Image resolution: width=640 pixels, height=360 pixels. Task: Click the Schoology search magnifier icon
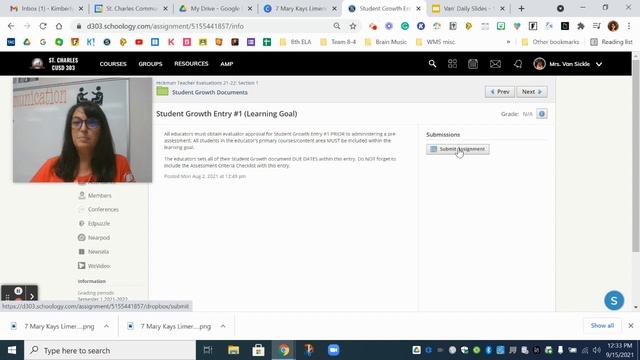coord(432,64)
